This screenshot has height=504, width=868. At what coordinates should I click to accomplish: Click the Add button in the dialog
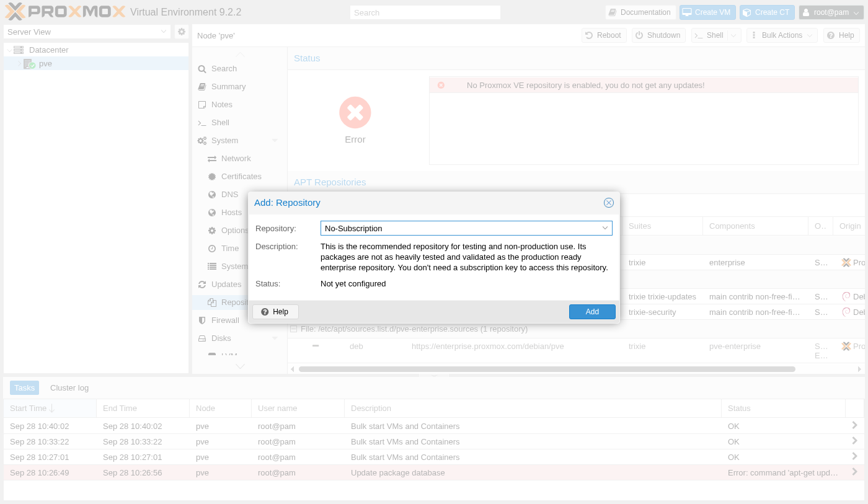592,312
